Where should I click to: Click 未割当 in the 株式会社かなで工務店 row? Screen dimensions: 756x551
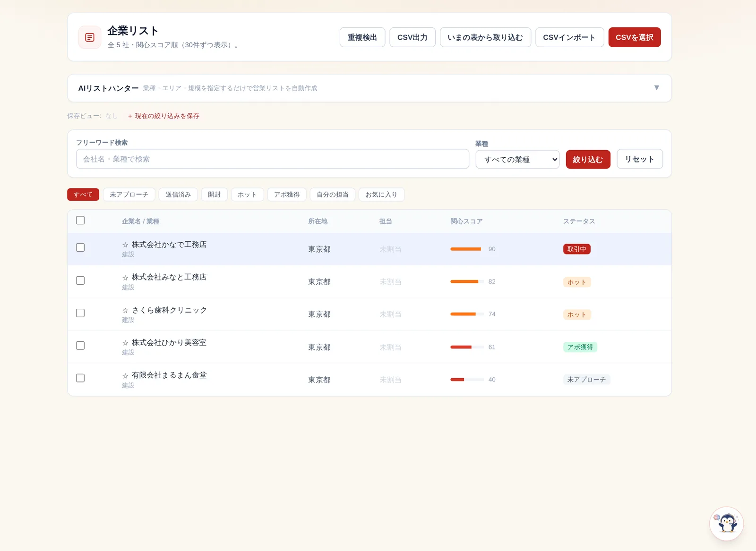[x=390, y=249]
